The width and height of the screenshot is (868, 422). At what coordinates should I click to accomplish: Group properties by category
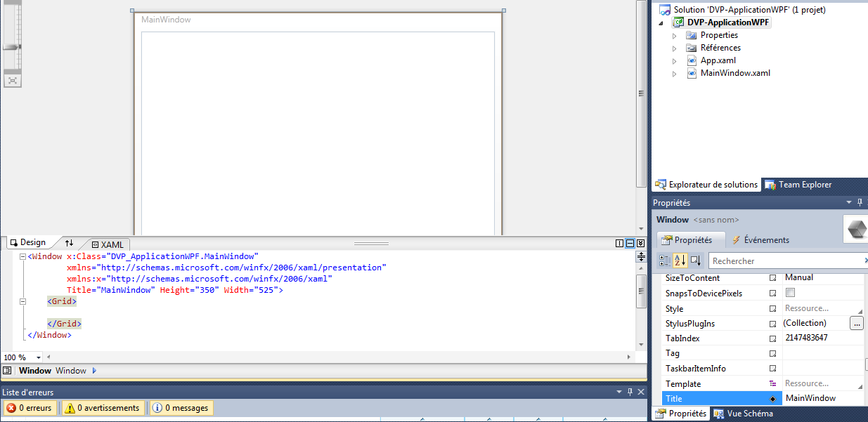(x=664, y=261)
